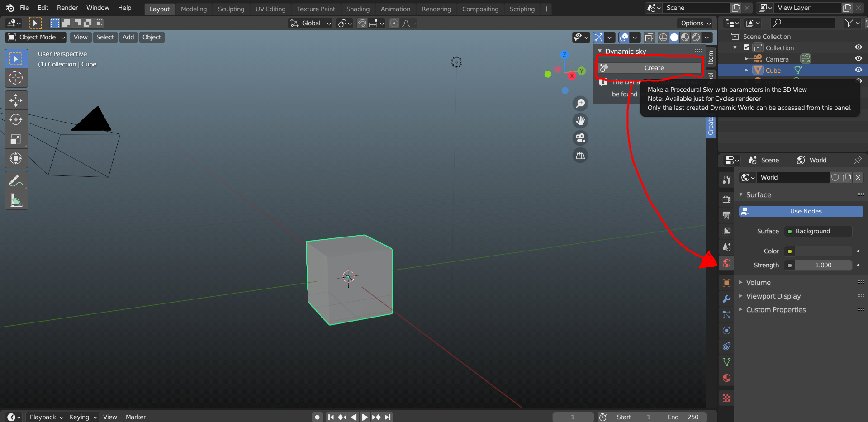The width and height of the screenshot is (868, 422).
Task: Pick the Rotate tool
Action: tap(16, 119)
